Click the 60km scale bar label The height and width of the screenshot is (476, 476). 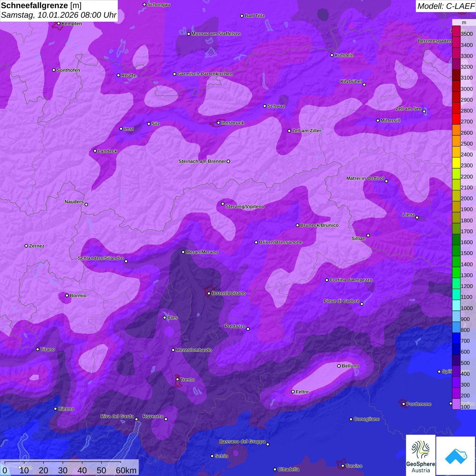pyautogui.click(x=126, y=470)
